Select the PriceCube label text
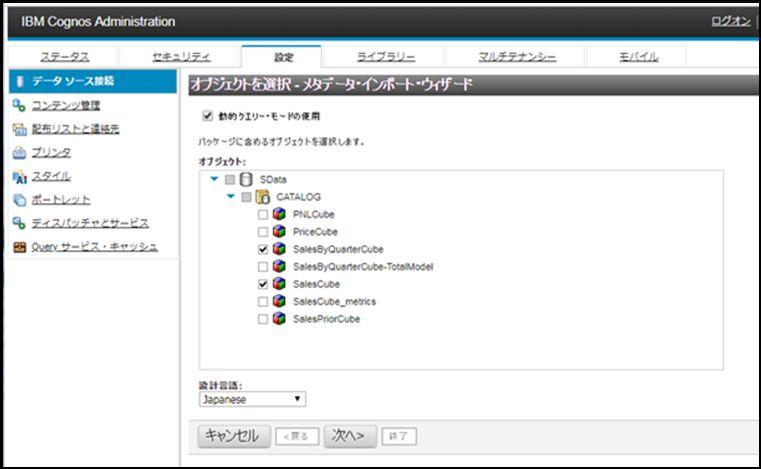The image size is (761, 469). [315, 232]
